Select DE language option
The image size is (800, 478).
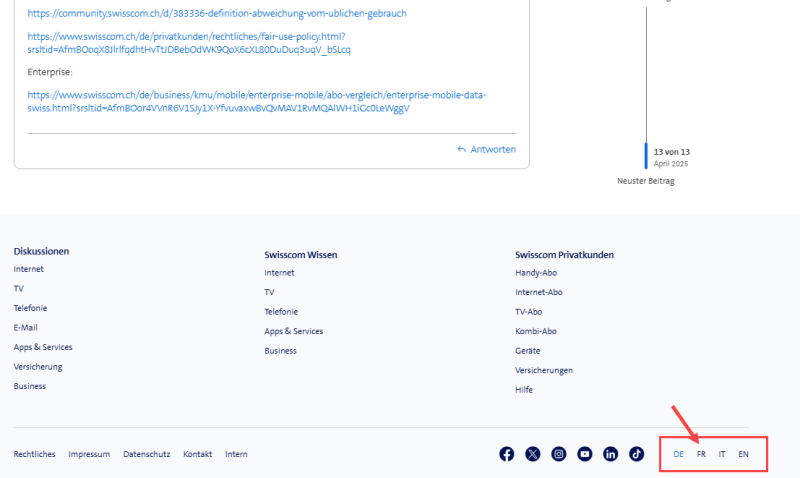tap(678, 454)
